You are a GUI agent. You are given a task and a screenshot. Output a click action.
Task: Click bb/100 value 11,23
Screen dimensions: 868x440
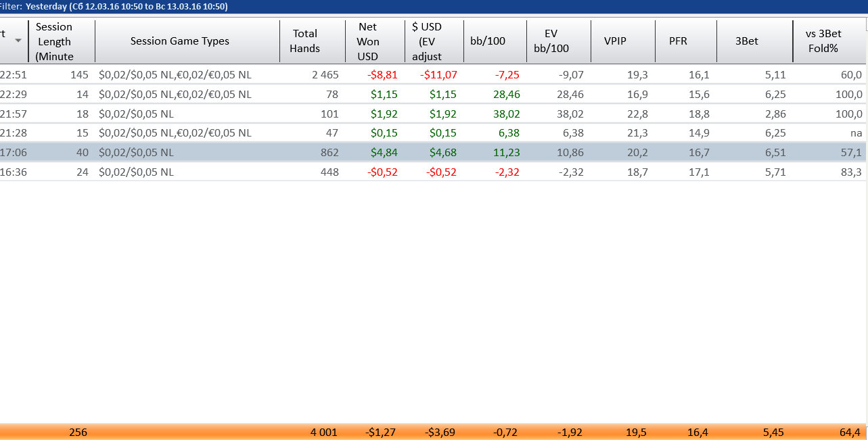pyautogui.click(x=506, y=153)
